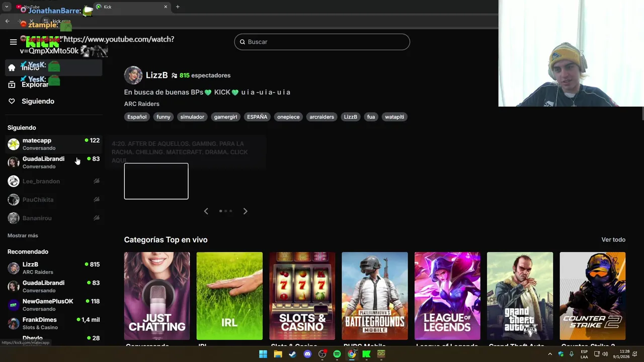Click the carousel pagination dots

tap(225, 211)
